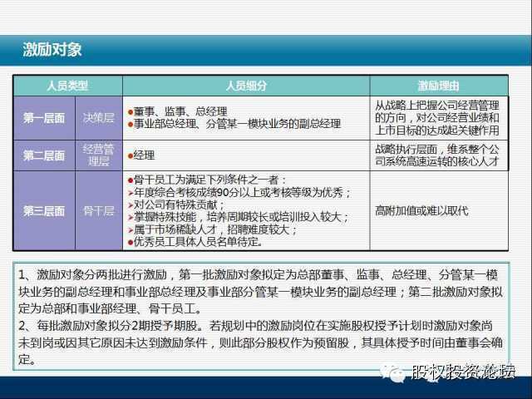Select the 激励对象 slide title

pyautogui.click(x=52, y=50)
